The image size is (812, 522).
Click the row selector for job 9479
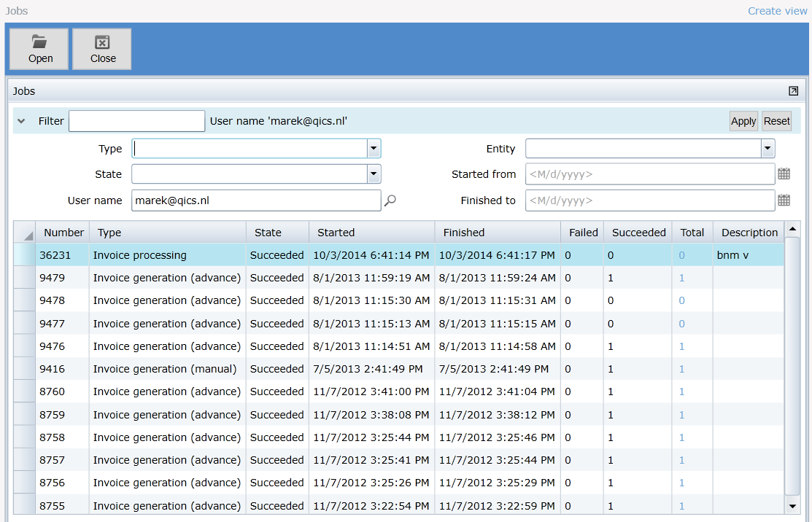point(24,278)
